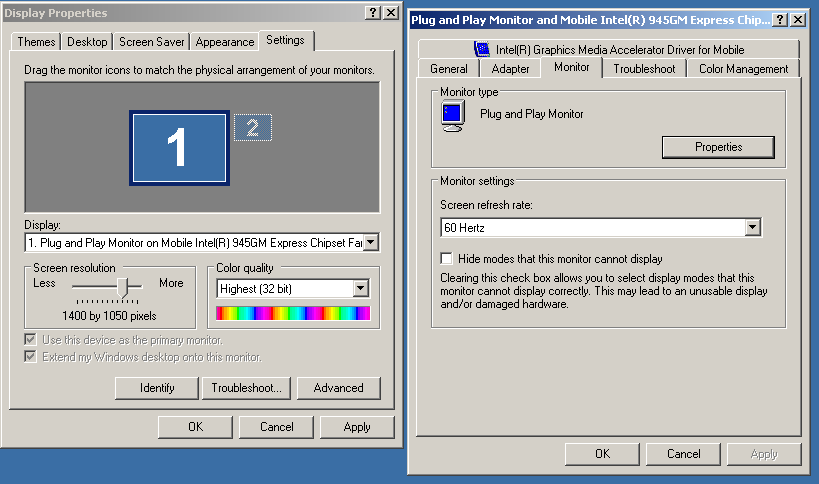Click monitor properties dialog help question mark

click(x=780, y=20)
